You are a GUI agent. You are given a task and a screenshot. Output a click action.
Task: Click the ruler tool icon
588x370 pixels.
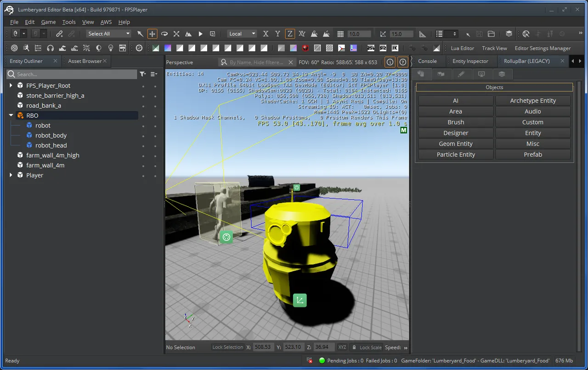point(422,34)
